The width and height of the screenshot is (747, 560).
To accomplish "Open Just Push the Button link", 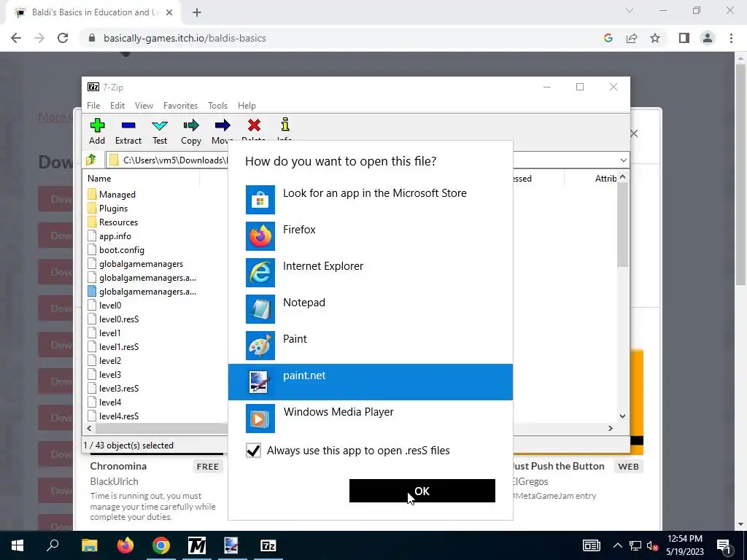I will (x=558, y=466).
